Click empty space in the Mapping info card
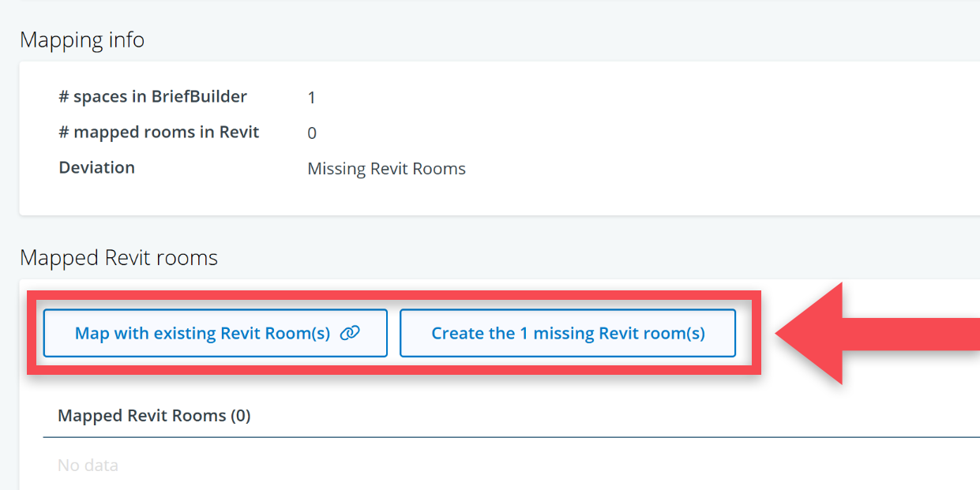This screenshot has height=490, width=980. tap(671, 134)
